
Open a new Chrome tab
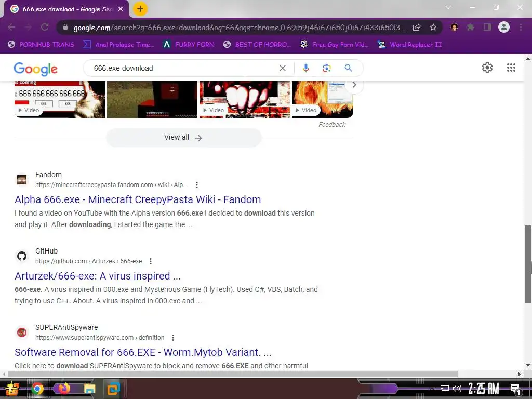click(140, 9)
